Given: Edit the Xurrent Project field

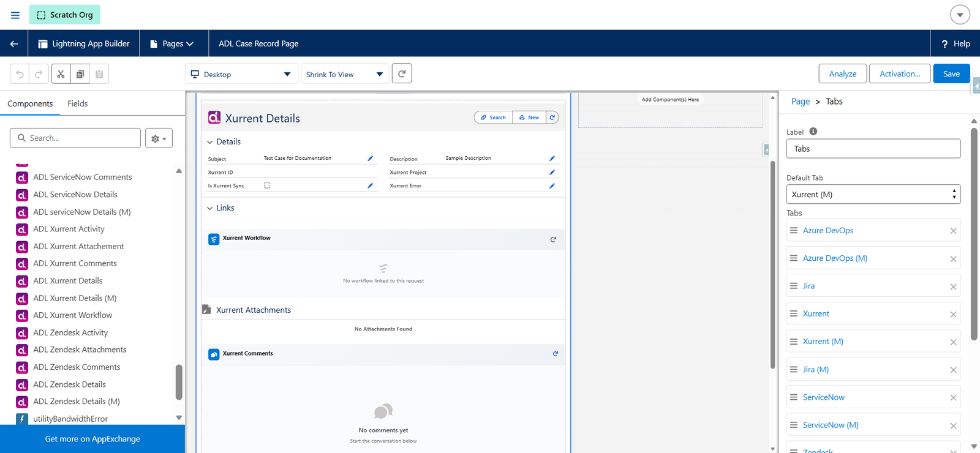Looking at the screenshot, I should 552,173.
